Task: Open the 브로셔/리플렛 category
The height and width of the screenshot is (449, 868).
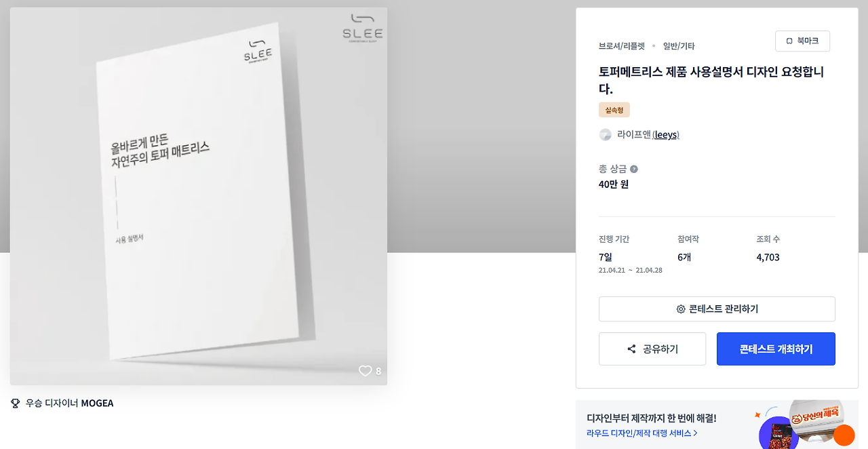Action: pyautogui.click(x=622, y=46)
